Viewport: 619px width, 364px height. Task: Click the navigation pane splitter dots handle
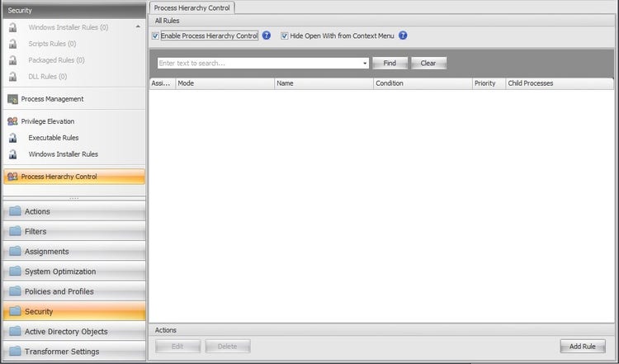[x=73, y=198]
